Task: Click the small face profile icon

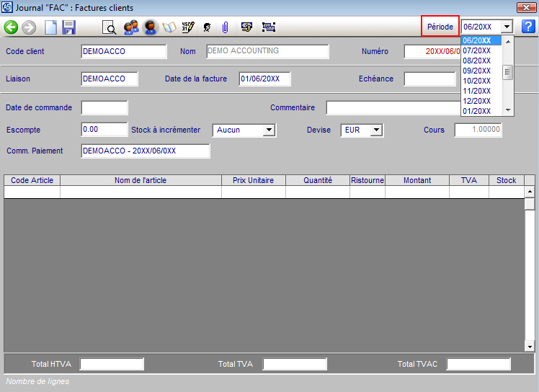Action: click(207, 27)
